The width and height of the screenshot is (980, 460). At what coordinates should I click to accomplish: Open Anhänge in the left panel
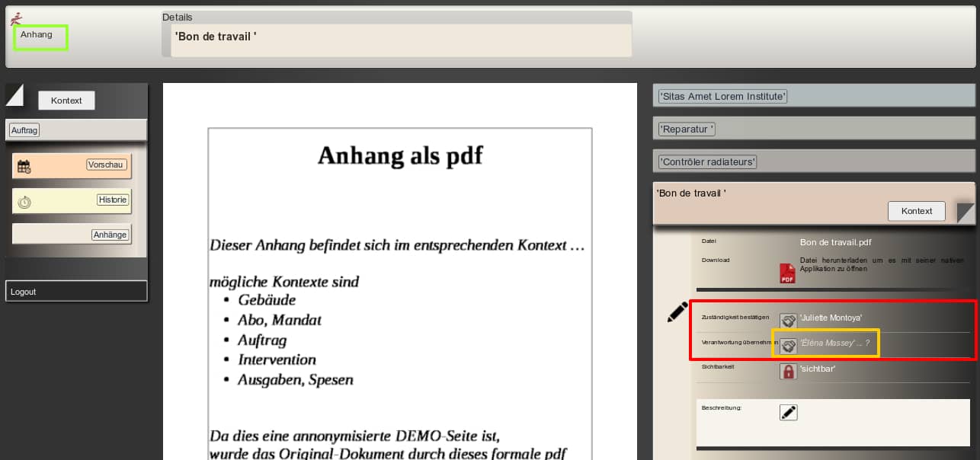coord(110,235)
